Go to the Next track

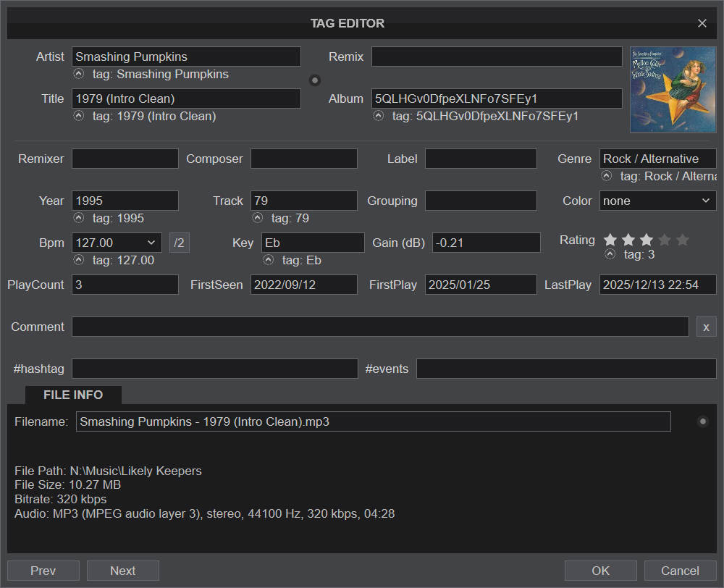tap(122, 571)
